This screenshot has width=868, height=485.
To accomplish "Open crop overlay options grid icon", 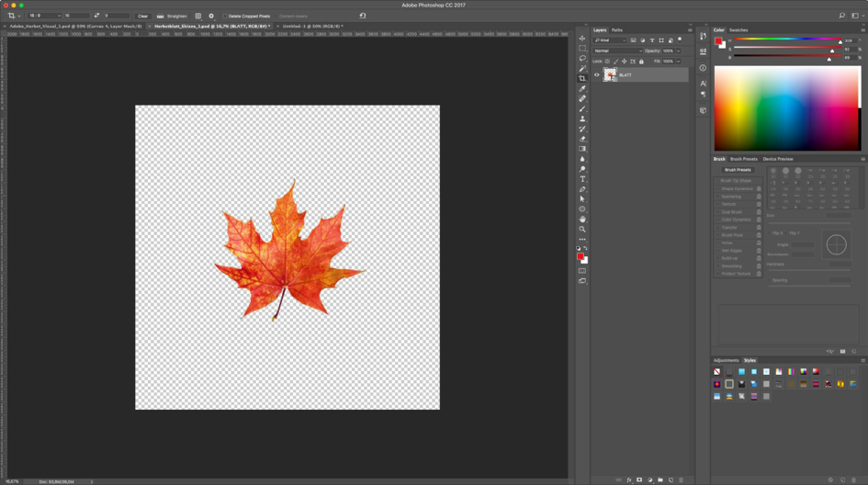I will pos(197,17).
